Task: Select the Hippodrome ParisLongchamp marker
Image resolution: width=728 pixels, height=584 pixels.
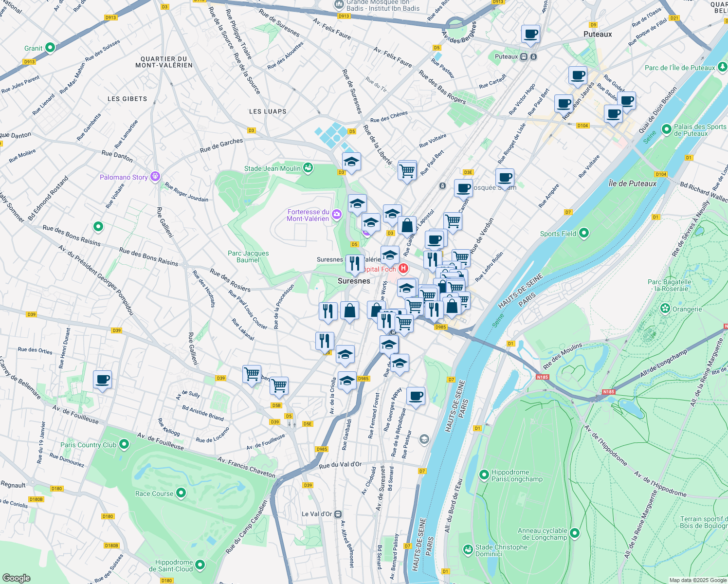Action: click(484, 474)
